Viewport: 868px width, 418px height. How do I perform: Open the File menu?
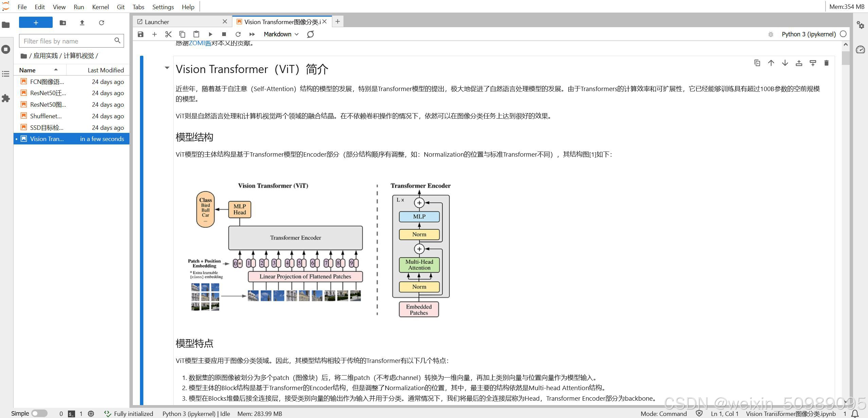22,7
